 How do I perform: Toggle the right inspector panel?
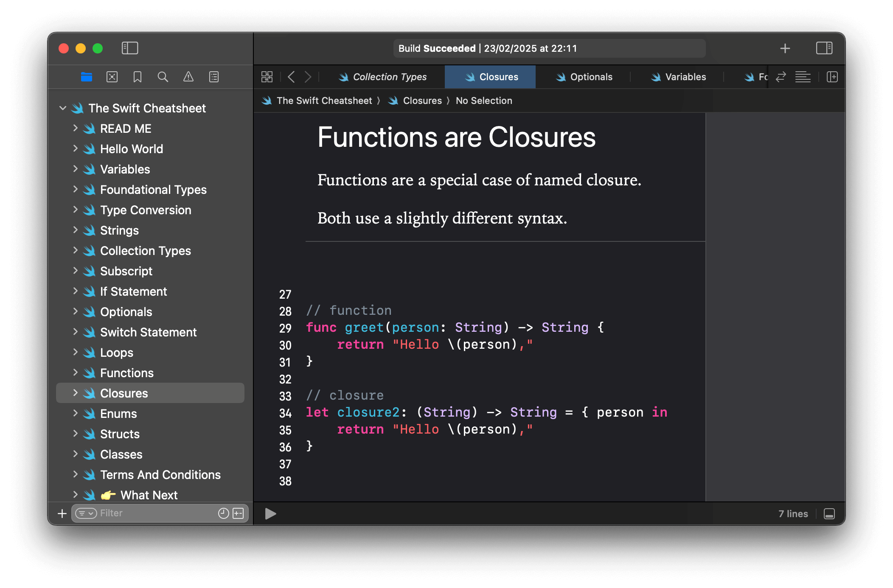coord(824,48)
